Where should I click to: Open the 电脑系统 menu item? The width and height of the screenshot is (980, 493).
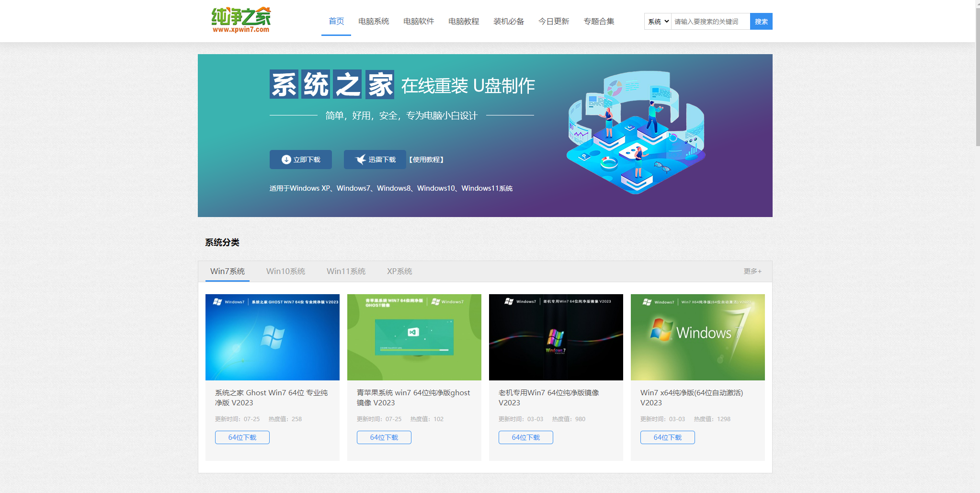pyautogui.click(x=374, y=21)
